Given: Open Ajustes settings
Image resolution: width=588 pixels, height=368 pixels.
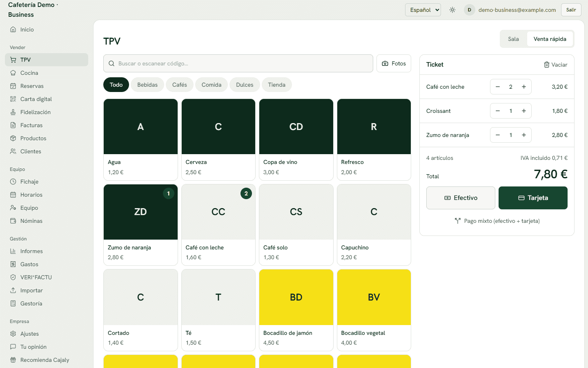Looking at the screenshot, I should coord(47,334).
